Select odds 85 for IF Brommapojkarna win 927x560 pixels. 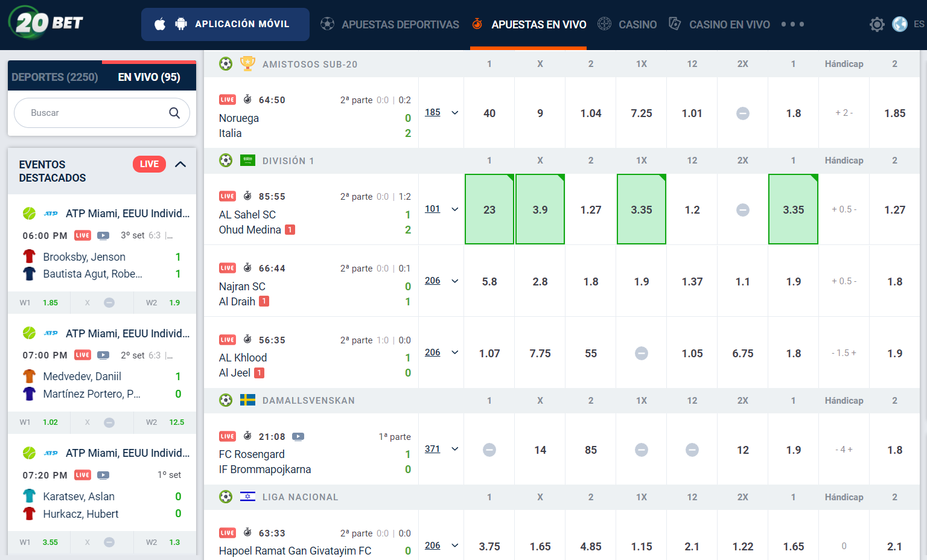tap(591, 450)
